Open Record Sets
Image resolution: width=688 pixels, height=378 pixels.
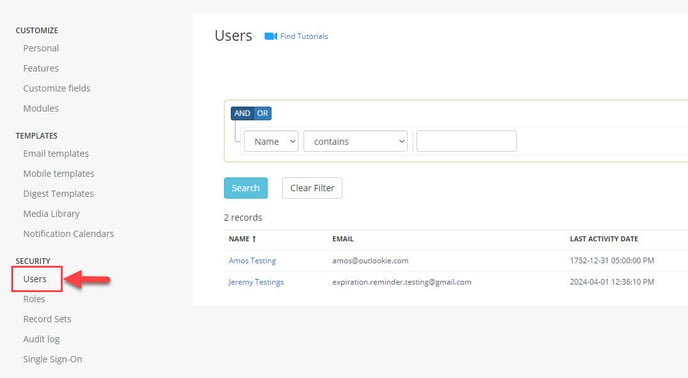tap(47, 319)
